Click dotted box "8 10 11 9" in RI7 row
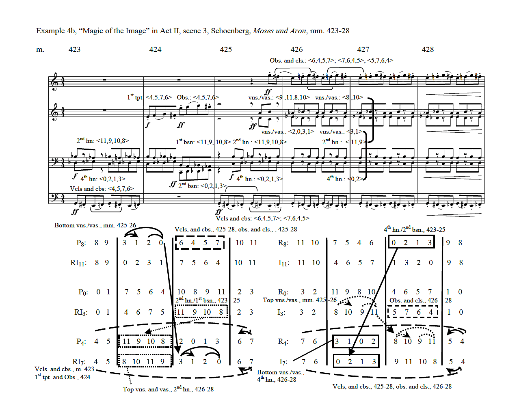 [145, 361]
